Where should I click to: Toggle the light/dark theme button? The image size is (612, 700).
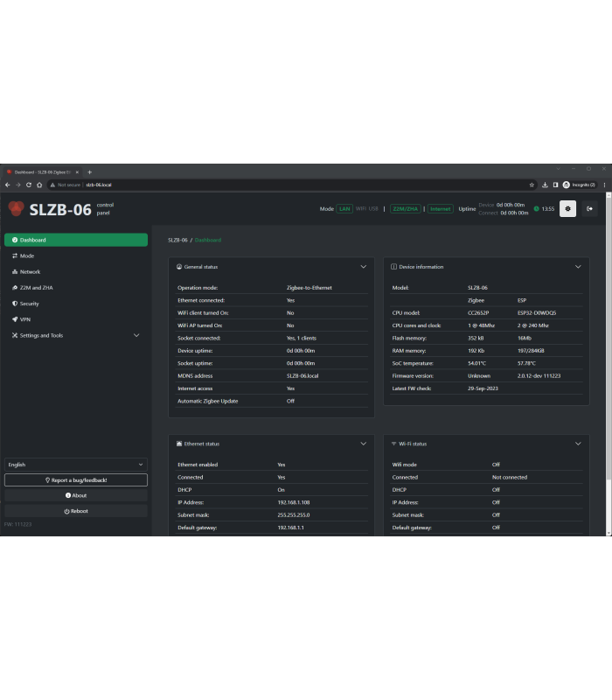[x=567, y=208]
